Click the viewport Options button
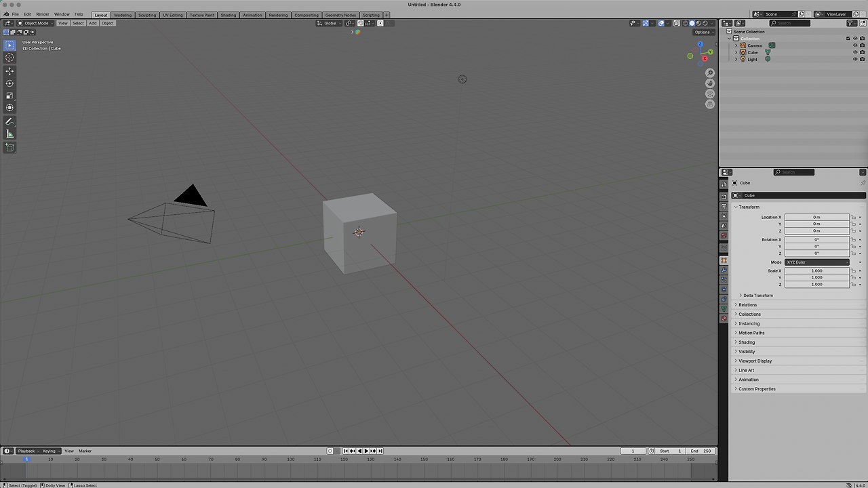The width and height of the screenshot is (868, 488). click(x=703, y=32)
